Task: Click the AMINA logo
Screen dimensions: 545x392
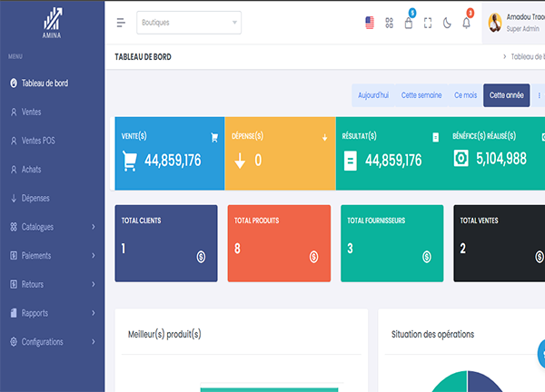Action: tap(52, 21)
